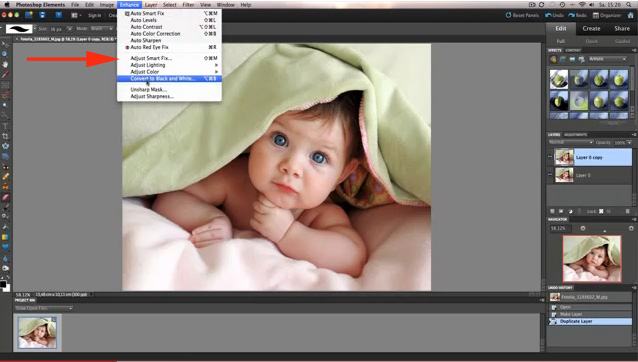Select the Type tool

point(5,126)
